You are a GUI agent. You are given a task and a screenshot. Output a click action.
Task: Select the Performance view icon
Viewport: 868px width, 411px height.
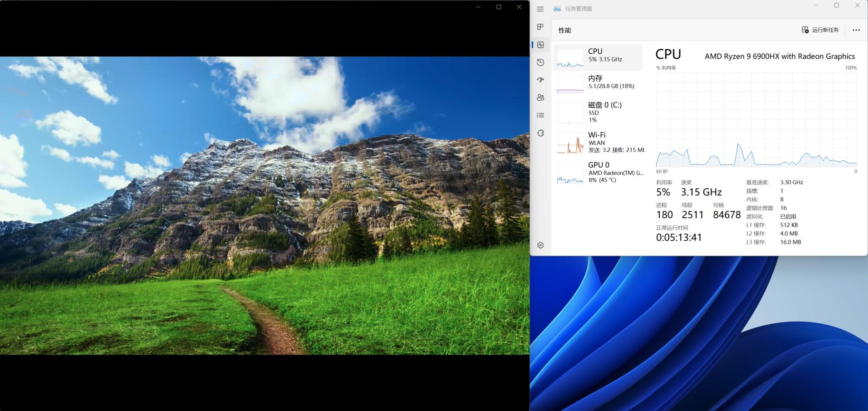pyautogui.click(x=540, y=44)
